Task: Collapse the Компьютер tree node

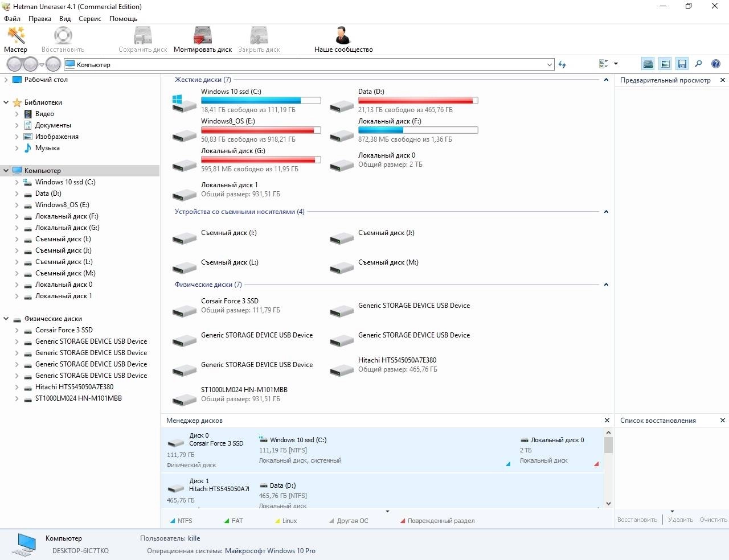Action: (6, 171)
